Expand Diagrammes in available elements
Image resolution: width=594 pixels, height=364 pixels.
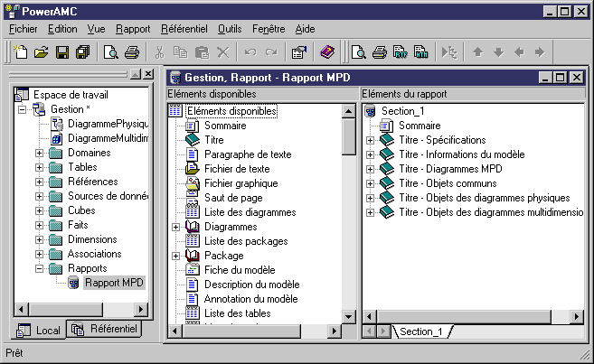[x=175, y=228]
